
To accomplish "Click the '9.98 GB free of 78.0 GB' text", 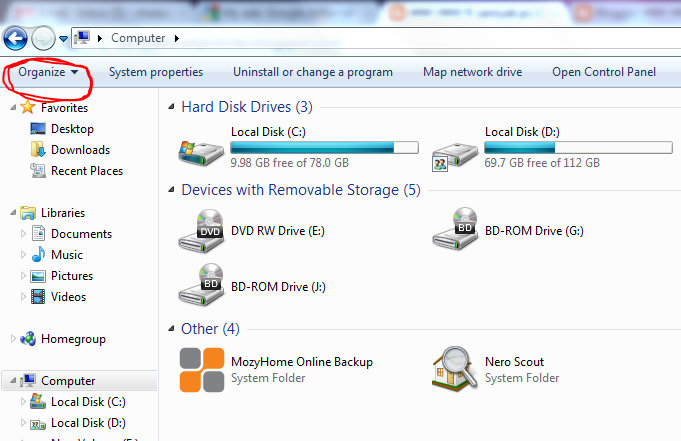I will coord(290,163).
